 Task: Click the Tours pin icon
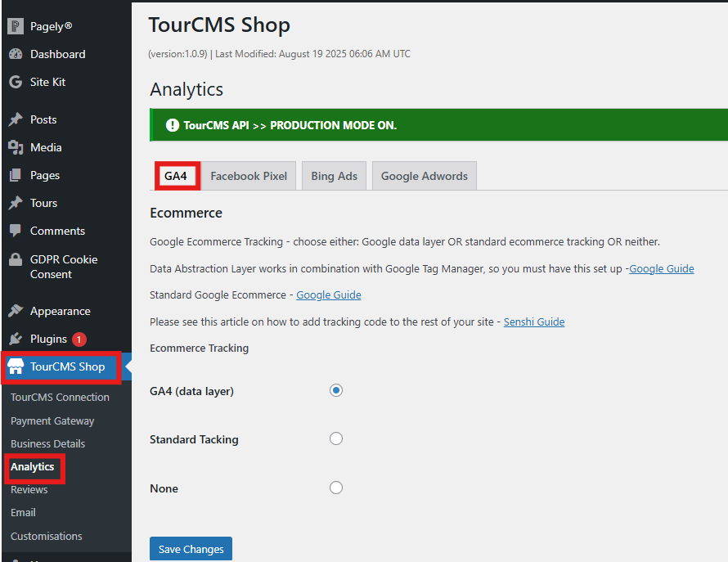[x=16, y=203]
